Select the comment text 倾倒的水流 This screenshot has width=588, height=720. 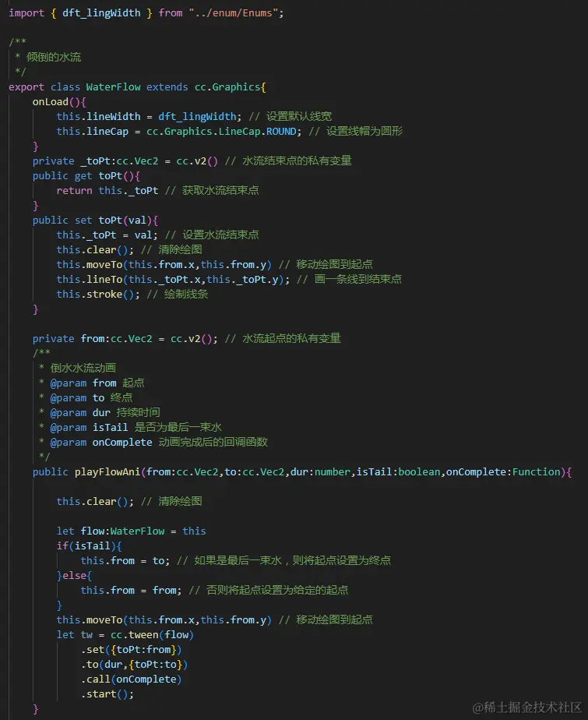[x=54, y=57]
